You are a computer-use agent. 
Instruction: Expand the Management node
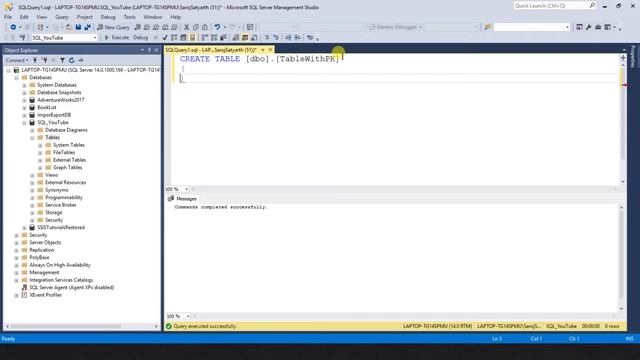(16, 273)
